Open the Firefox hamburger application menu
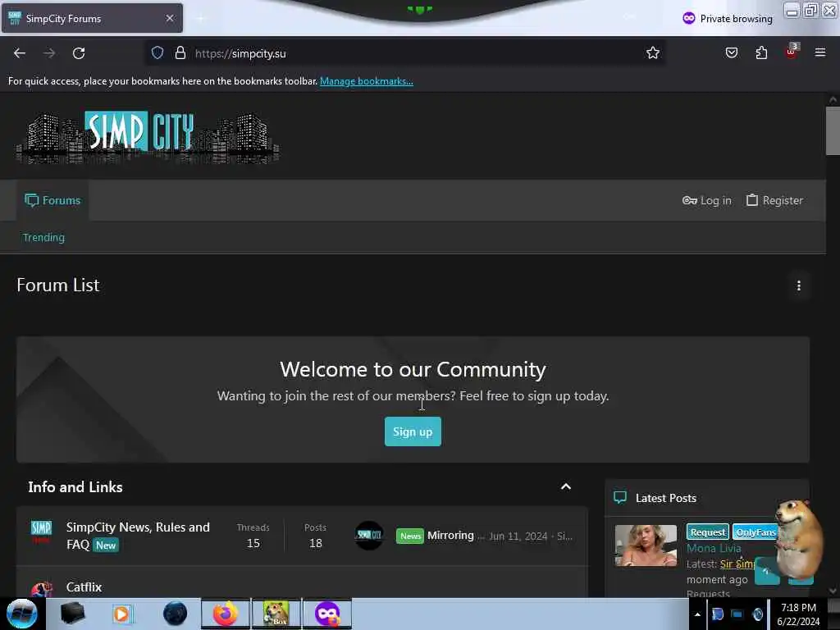The height and width of the screenshot is (630, 840). click(820, 52)
